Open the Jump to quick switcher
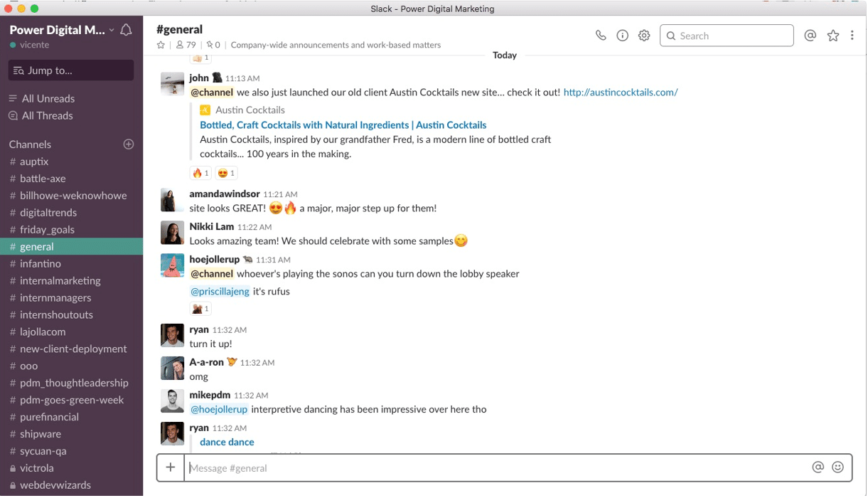The image size is (868, 498). click(x=71, y=70)
